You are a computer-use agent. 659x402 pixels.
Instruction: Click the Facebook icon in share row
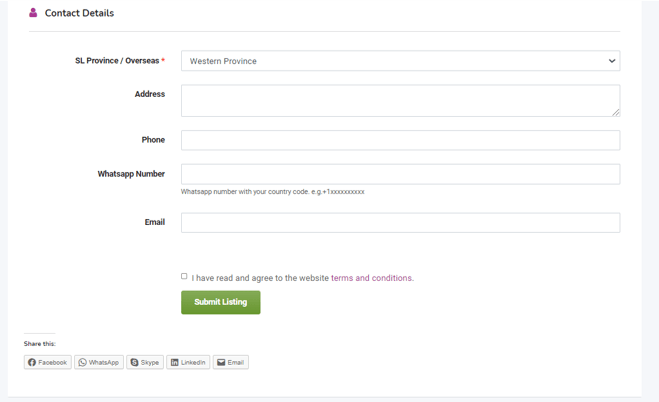point(32,363)
